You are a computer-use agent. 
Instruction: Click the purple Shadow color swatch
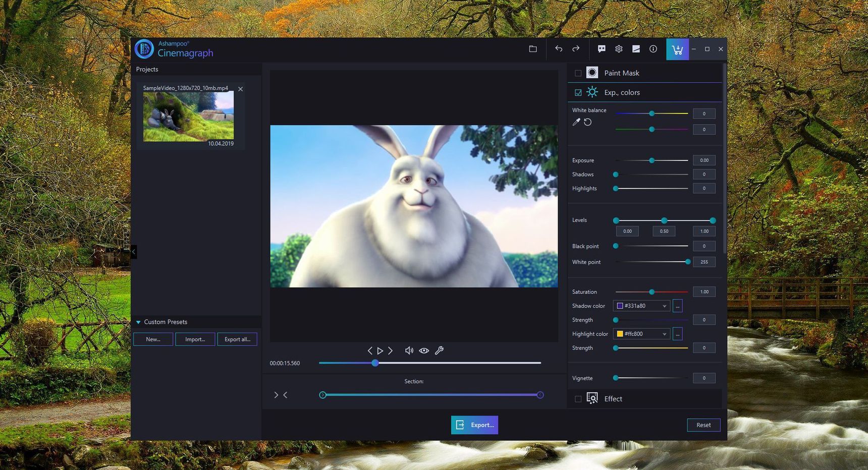620,306
